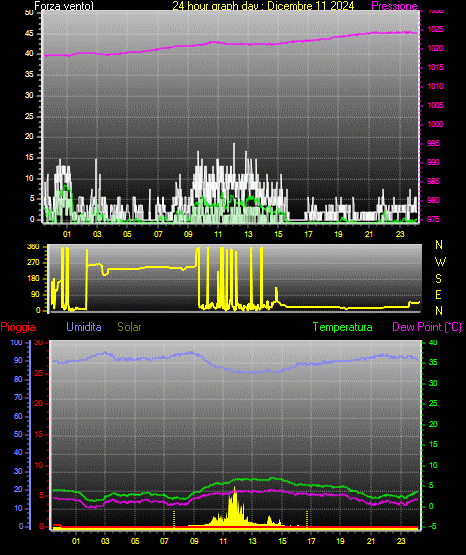The image size is (466, 555).
Task: Click the 270 wind direction scale value
Action: [33, 263]
